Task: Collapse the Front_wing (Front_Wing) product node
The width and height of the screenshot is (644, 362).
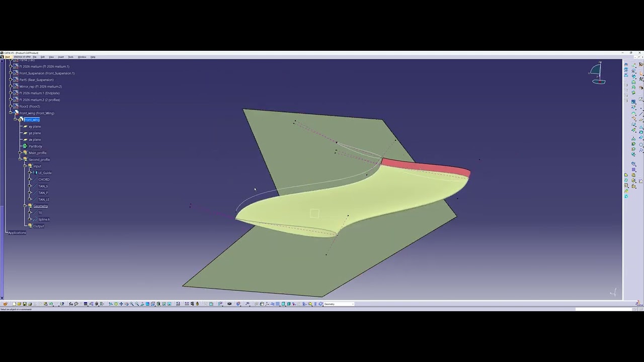Action: coord(10,113)
